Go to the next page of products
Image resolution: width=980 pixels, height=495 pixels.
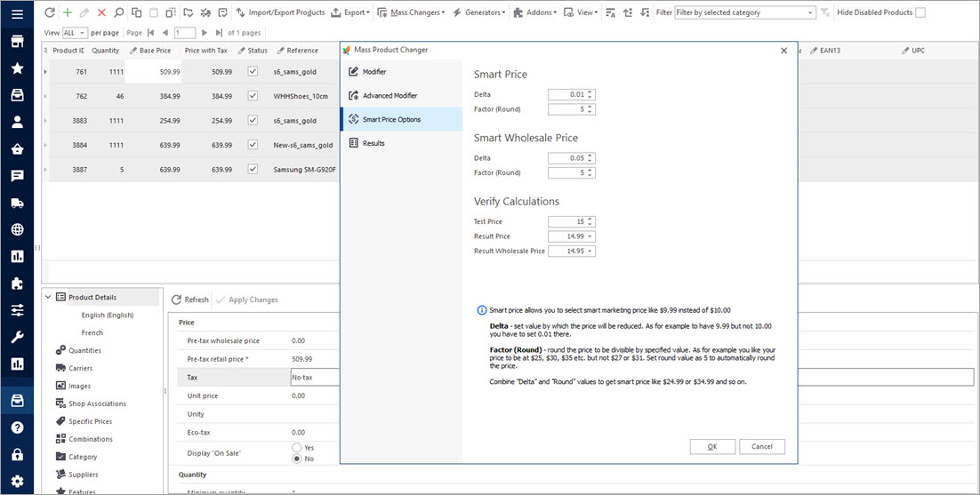pos(204,33)
